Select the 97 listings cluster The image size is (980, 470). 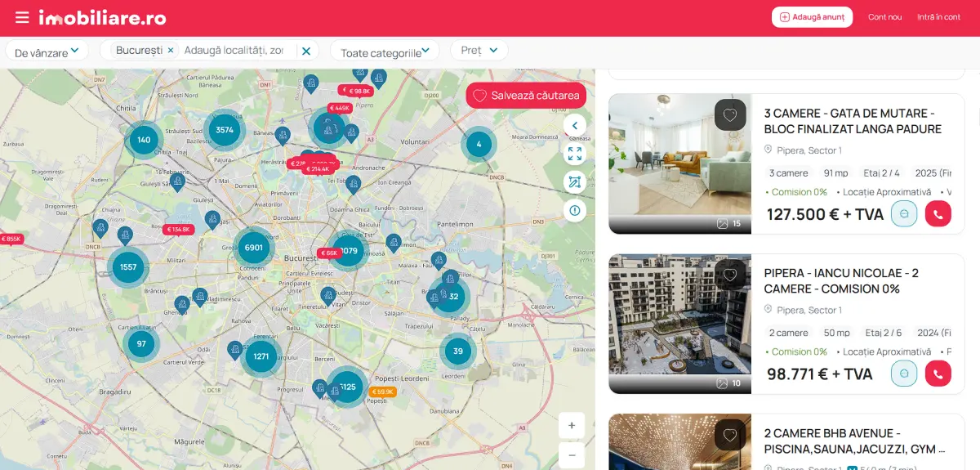click(141, 343)
